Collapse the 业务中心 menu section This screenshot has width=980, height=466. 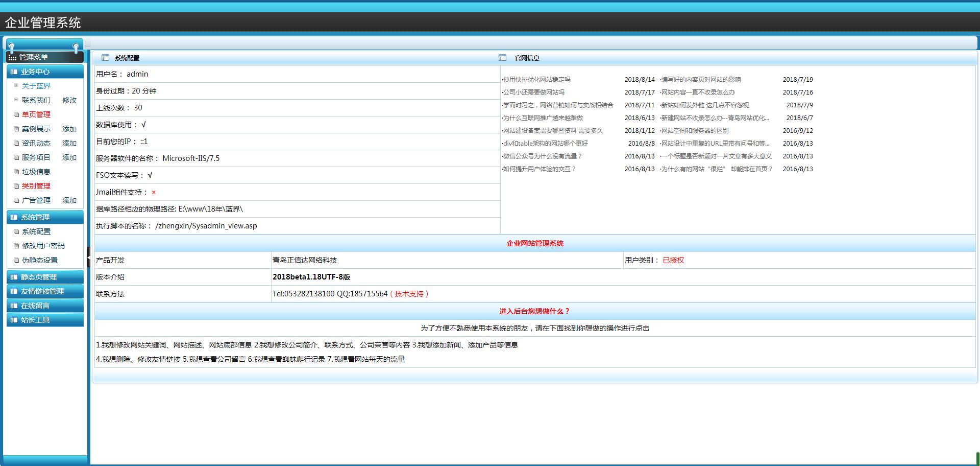click(x=45, y=72)
